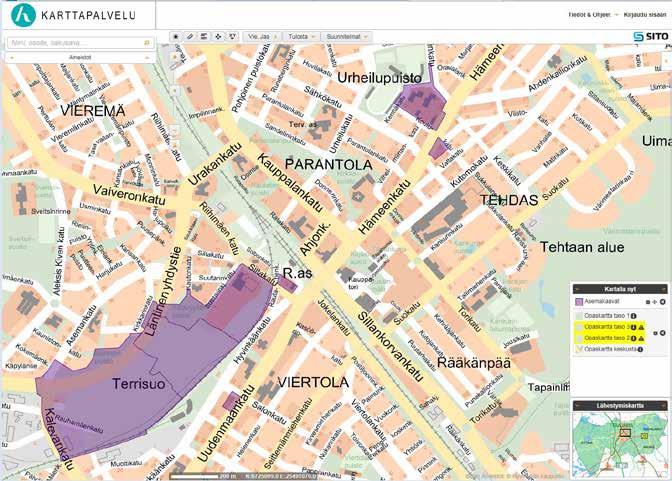Click the Opaskartta taso 3 layer name

point(607,327)
